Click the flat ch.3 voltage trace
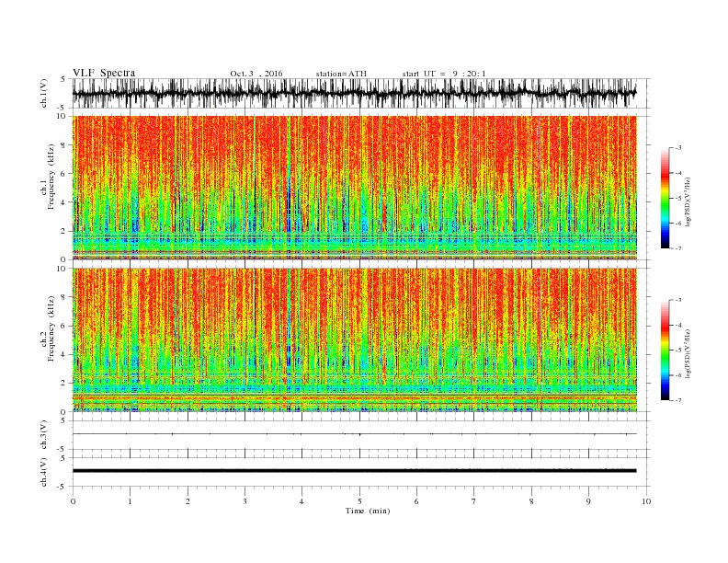Viewport: 728px width, 563px height. (354, 434)
